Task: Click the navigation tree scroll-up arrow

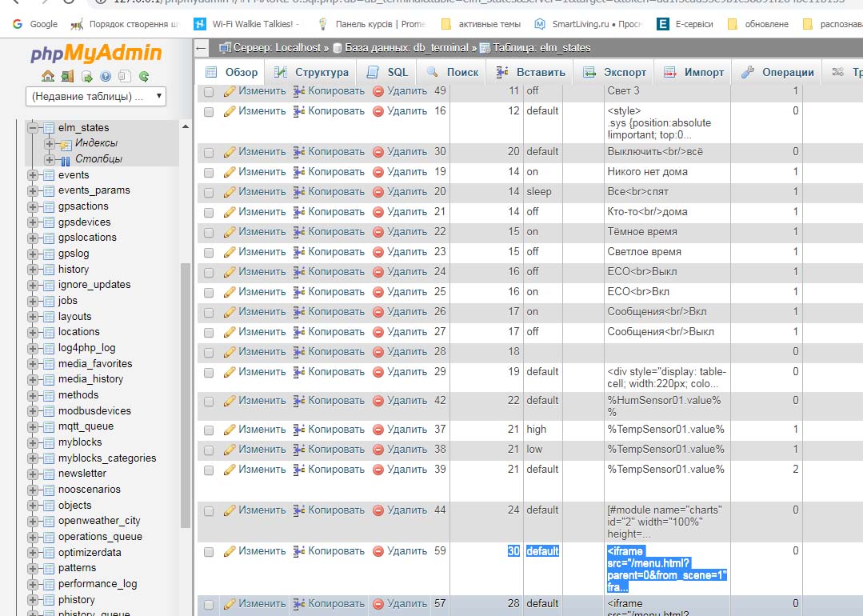Action: click(x=186, y=127)
